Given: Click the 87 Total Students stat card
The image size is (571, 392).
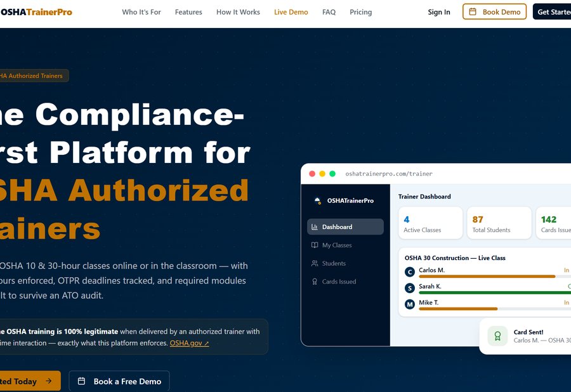Looking at the screenshot, I should 499,223.
